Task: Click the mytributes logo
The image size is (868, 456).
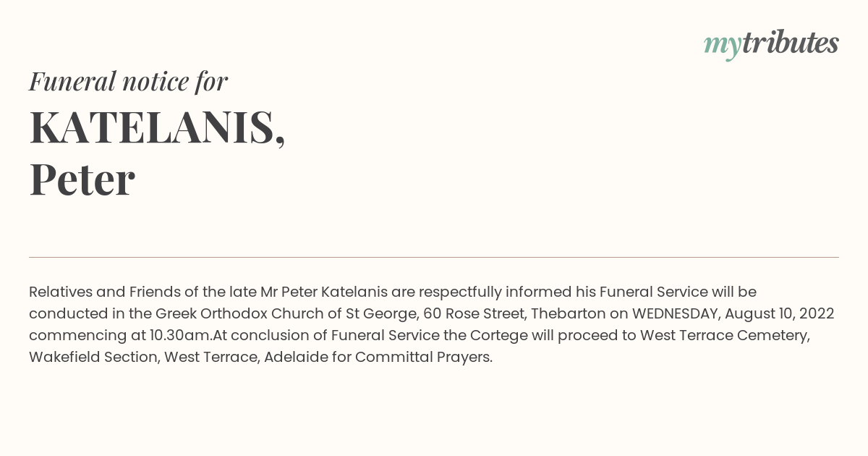Action: [771, 44]
